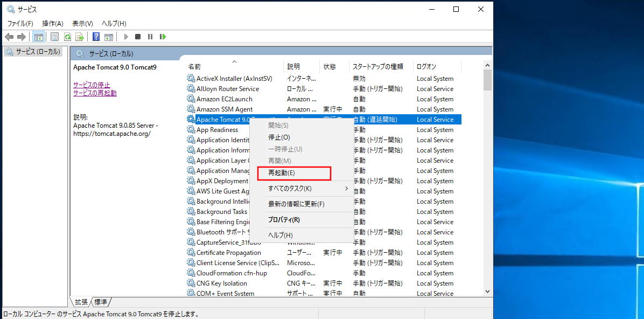The image size is (644, 319).
Task: Click the Restart Service toolbar icon
Action: [x=163, y=37]
